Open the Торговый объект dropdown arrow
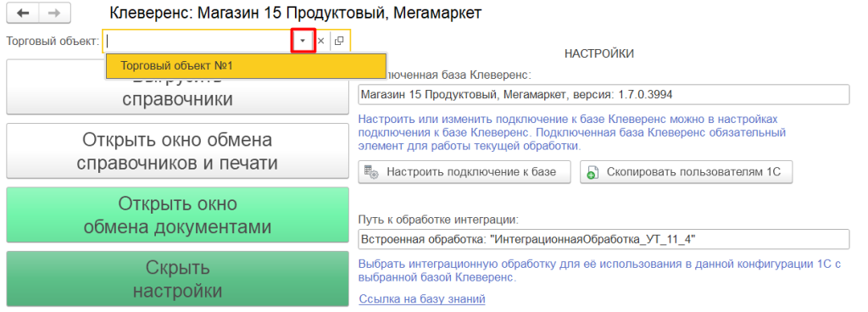 pyautogui.click(x=303, y=41)
